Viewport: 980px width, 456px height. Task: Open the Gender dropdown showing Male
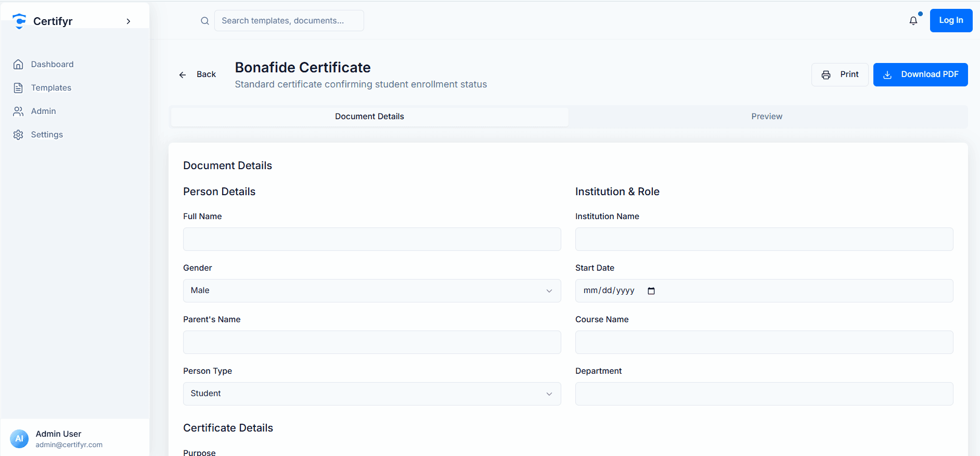click(372, 291)
